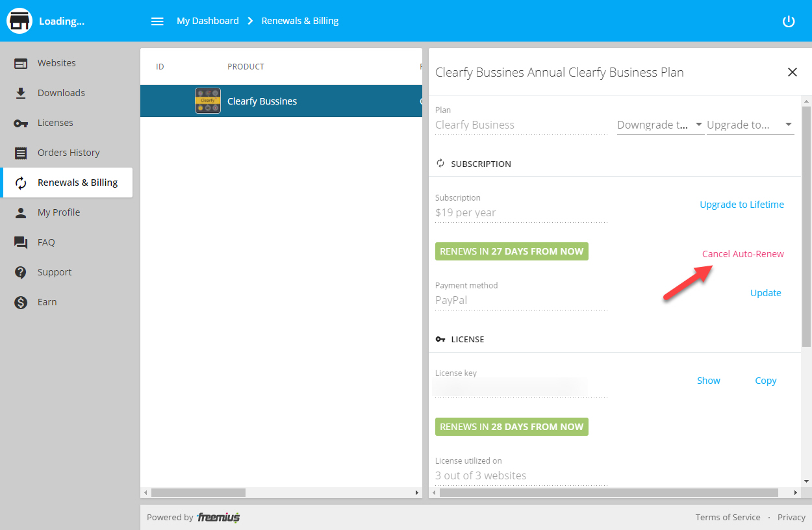Click the $19 per year subscription field
The image size is (812, 530).
coord(521,212)
